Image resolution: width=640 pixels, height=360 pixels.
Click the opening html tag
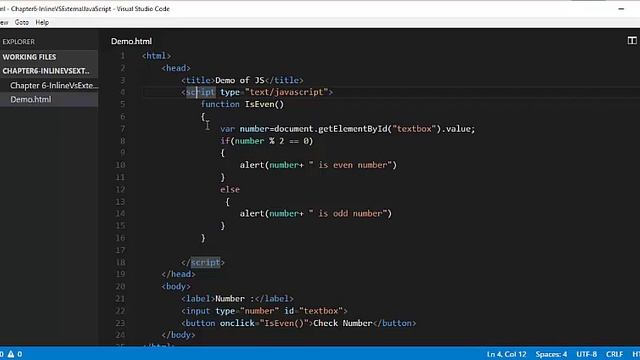pos(156,56)
